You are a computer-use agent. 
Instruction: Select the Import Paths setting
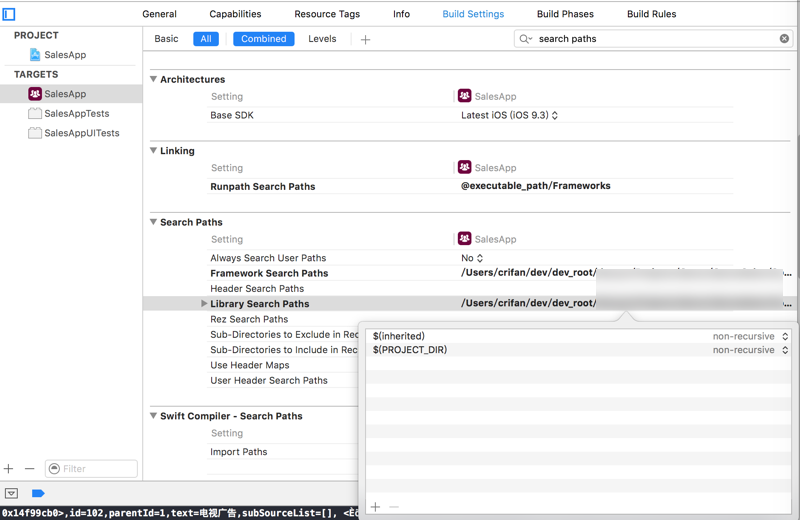pyautogui.click(x=239, y=452)
